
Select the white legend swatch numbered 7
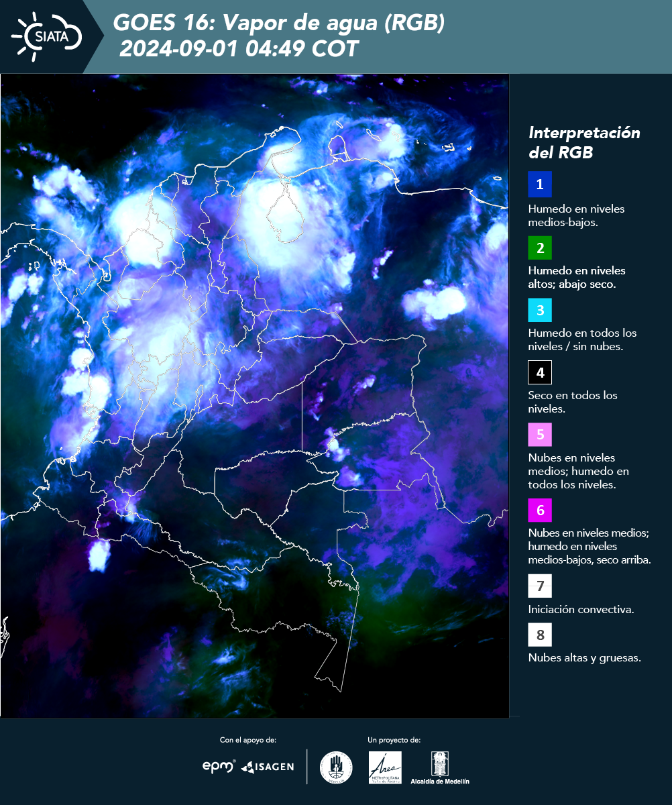540,586
